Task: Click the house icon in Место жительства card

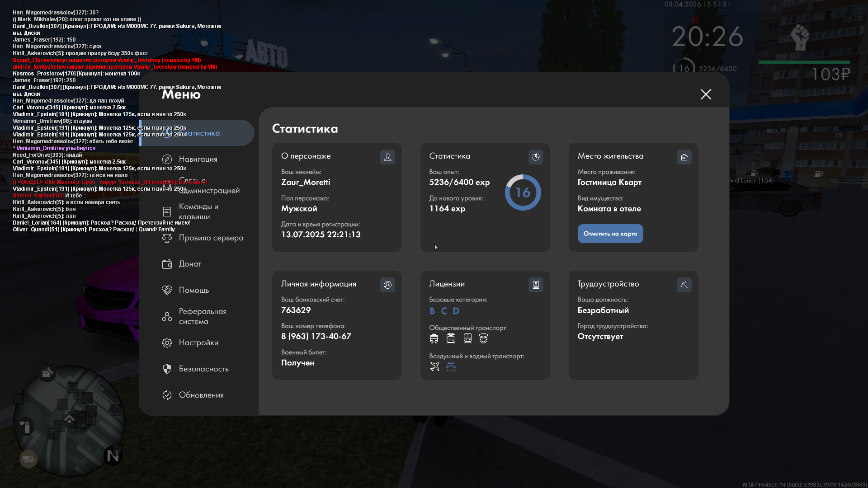Action: tap(684, 157)
